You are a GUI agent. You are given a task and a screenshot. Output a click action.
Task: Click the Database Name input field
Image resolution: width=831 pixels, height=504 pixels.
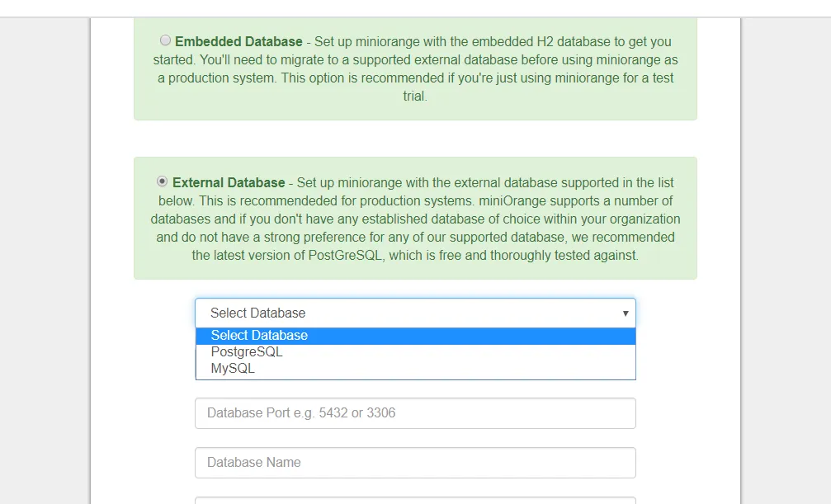(x=415, y=462)
